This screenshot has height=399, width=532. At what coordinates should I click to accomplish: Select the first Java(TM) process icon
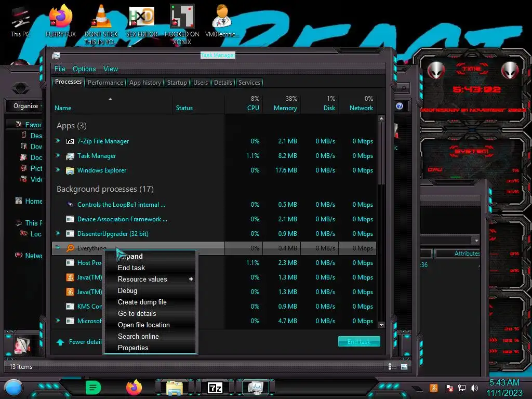click(70, 277)
